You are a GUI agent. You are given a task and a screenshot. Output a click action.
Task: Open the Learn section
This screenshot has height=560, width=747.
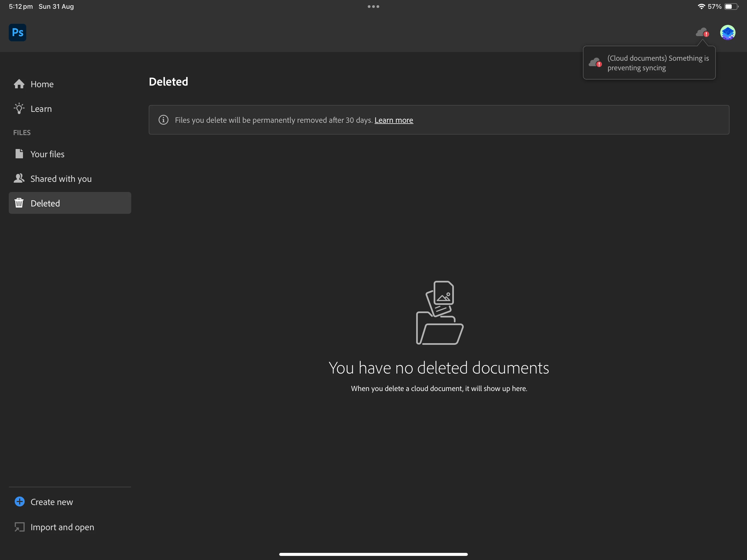(x=41, y=109)
